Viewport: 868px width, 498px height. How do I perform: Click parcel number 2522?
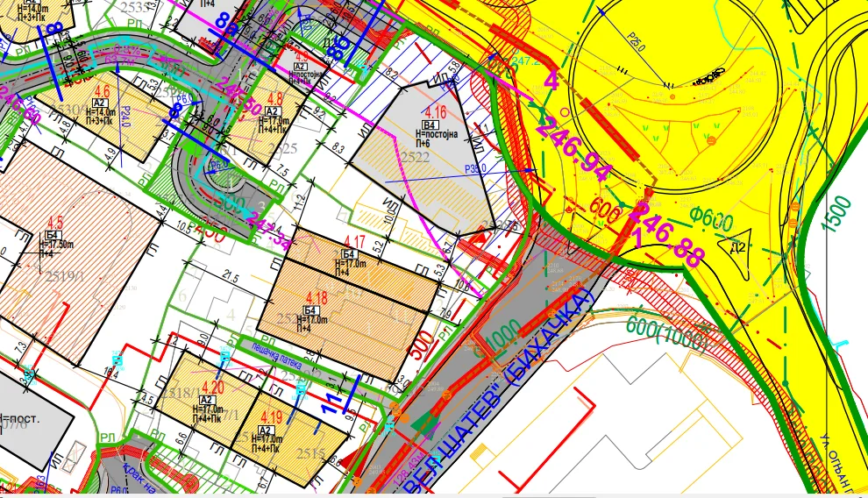(x=416, y=158)
